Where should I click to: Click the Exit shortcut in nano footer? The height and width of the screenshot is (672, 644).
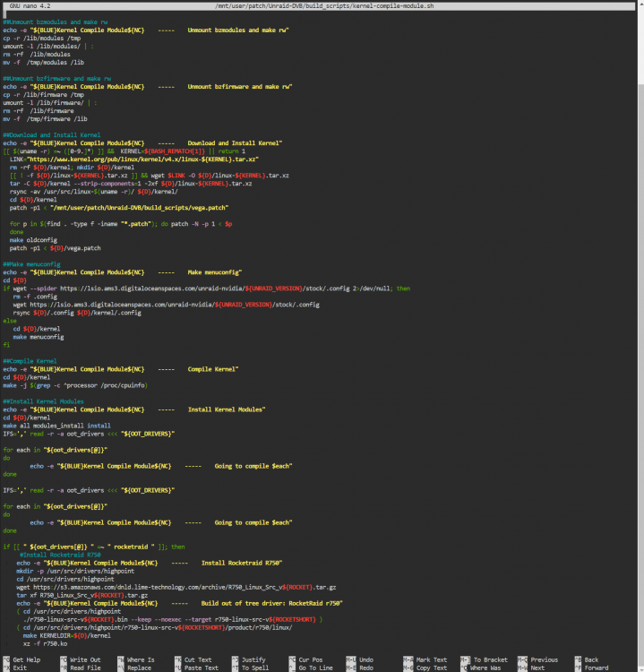coord(15,668)
